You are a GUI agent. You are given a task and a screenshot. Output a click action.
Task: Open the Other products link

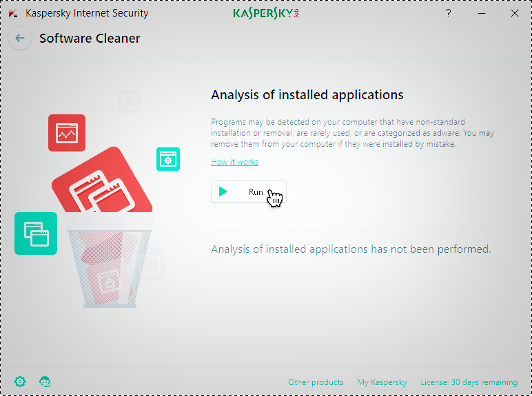tap(316, 382)
